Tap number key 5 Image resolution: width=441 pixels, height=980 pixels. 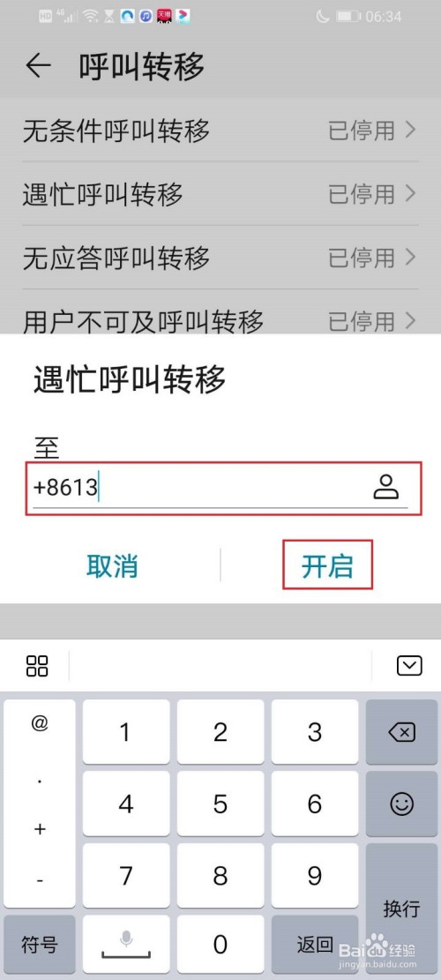[x=220, y=804]
